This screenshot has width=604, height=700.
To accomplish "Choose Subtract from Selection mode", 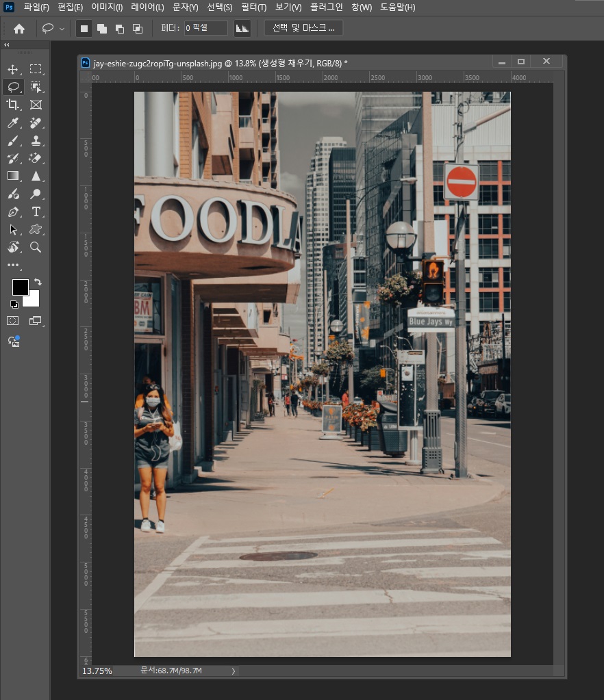I will click(x=120, y=29).
